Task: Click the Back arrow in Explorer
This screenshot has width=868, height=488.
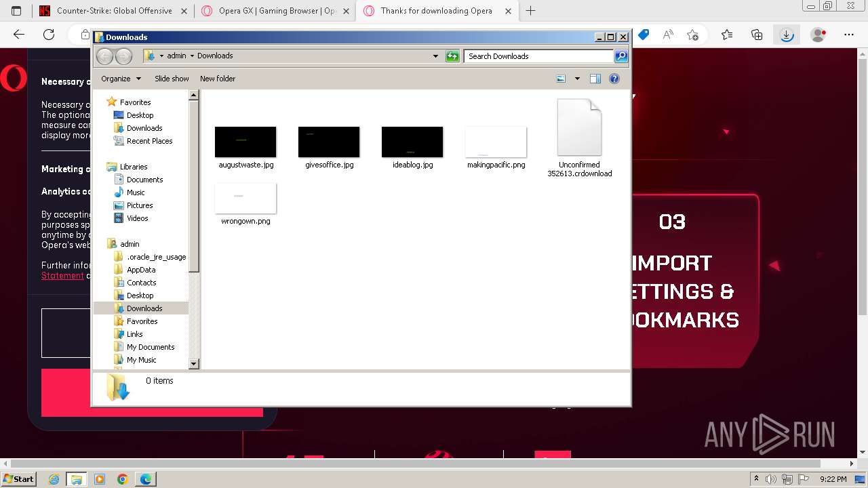Action: [x=104, y=56]
